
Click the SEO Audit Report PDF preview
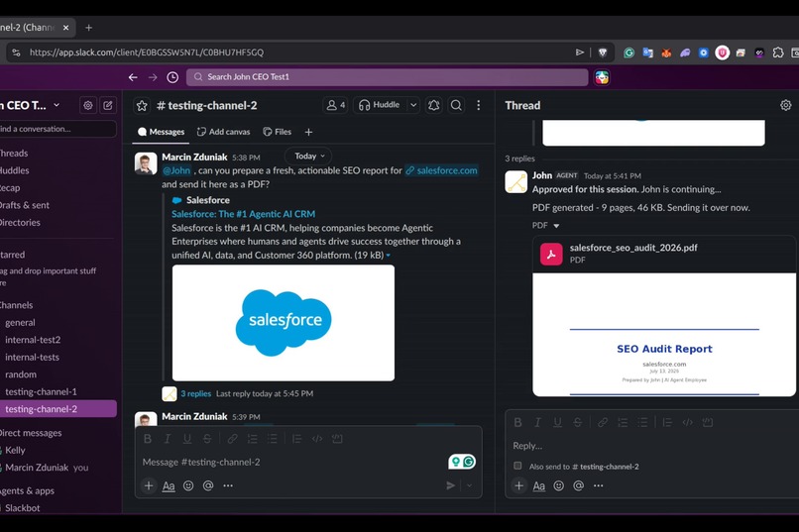pyautogui.click(x=664, y=335)
